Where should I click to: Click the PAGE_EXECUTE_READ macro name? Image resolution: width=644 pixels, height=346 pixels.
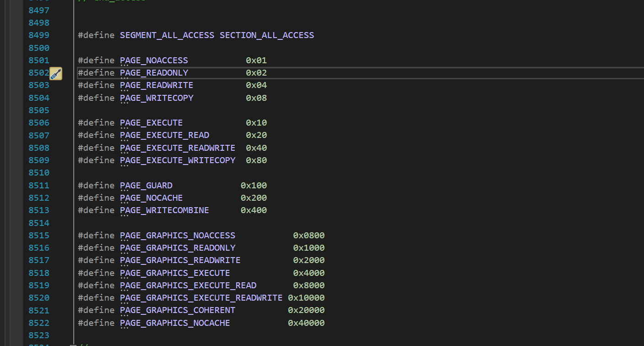click(x=164, y=135)
